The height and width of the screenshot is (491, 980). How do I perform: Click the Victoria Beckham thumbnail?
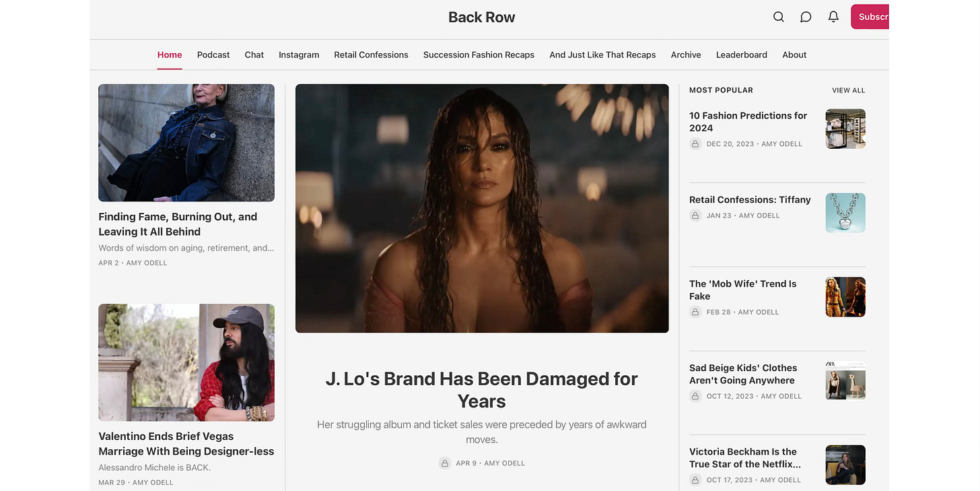click(x=845, y=465)
